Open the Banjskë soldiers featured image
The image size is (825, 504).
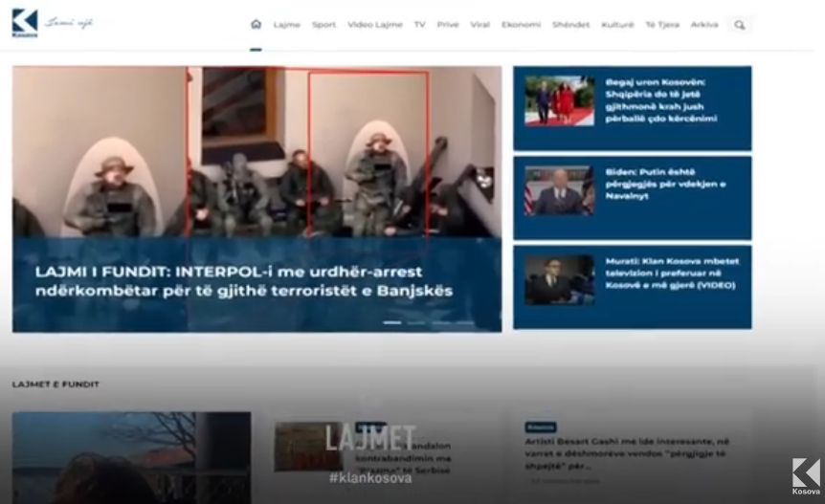tap(256, 152)
